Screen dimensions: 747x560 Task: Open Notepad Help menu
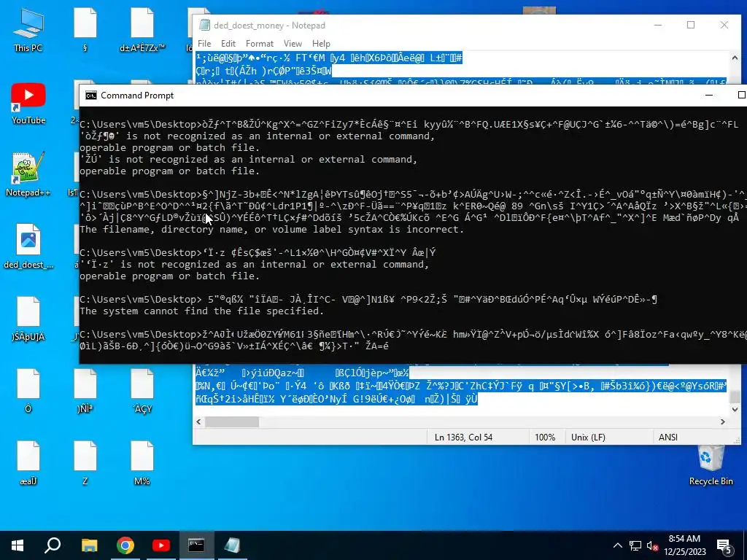321,43
